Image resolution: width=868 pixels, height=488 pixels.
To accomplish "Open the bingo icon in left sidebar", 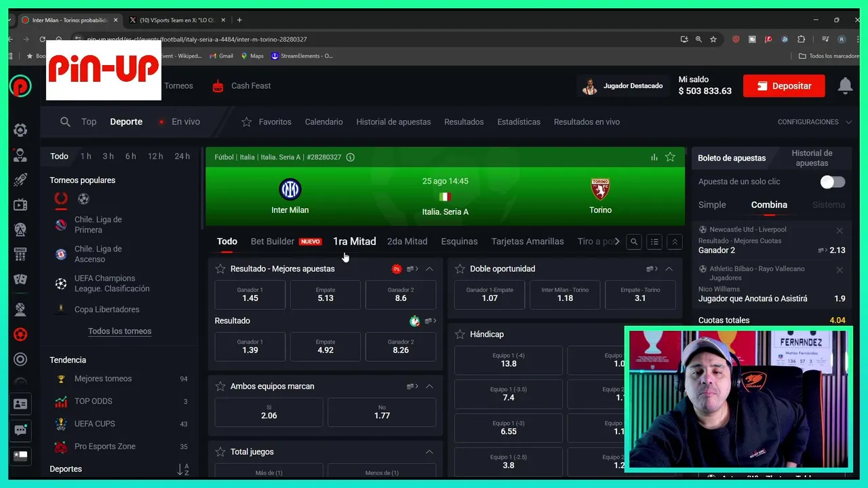I will (x=20, y=255).
